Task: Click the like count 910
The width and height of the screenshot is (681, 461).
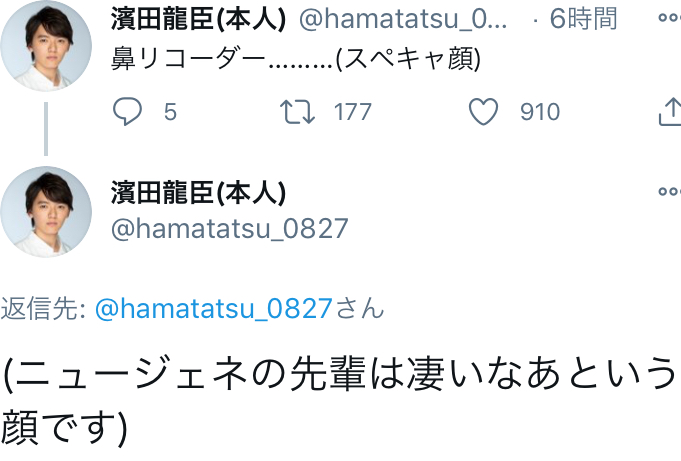Action: (540, 112)
